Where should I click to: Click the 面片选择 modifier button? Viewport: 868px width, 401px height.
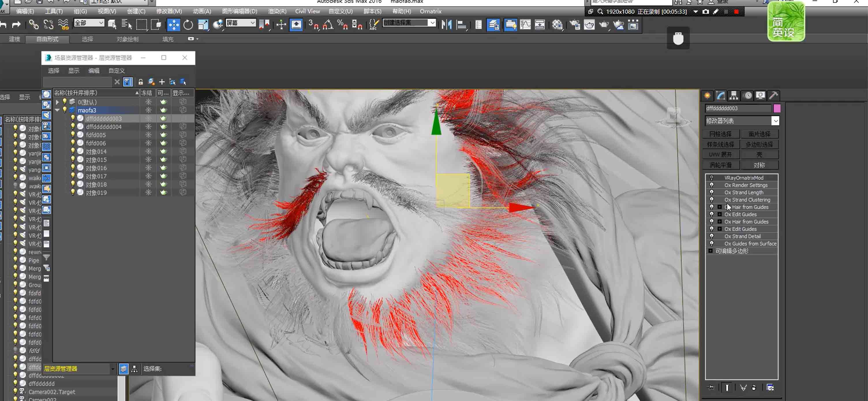(x=759, y=134)
